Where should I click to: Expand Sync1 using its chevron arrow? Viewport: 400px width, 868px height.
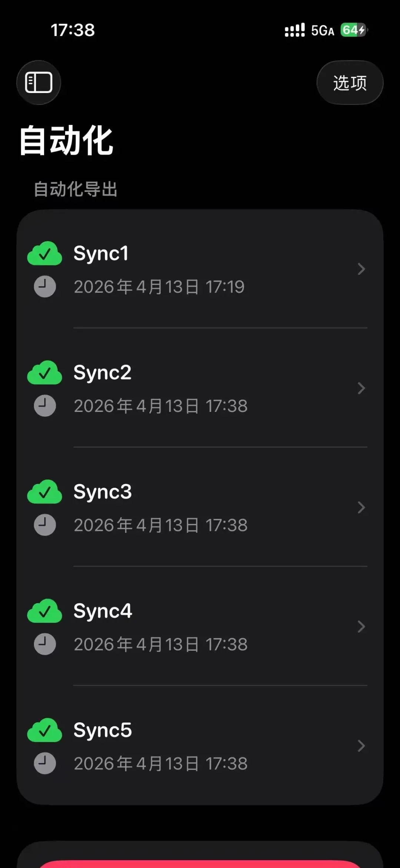click(361, 269)
